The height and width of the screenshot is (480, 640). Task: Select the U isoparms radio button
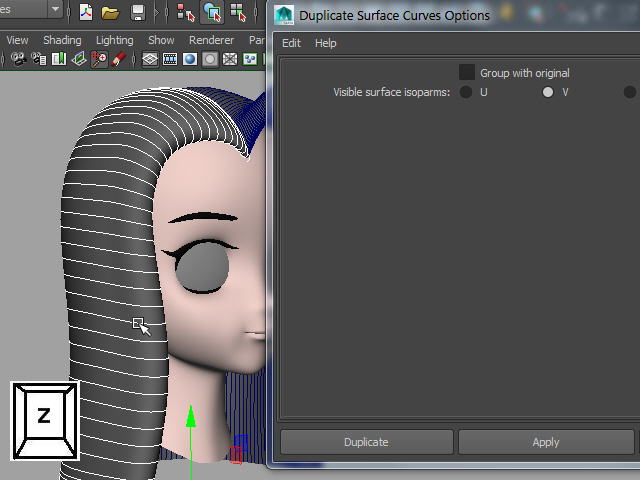467,92
